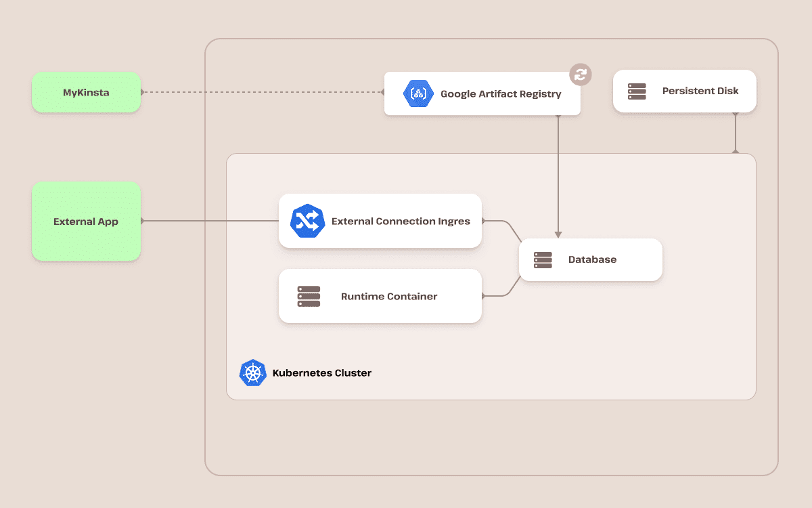Click the Runtime Container server icon
Screen dimensions: 812x508
pyautogui.click(x=308, y=296)
